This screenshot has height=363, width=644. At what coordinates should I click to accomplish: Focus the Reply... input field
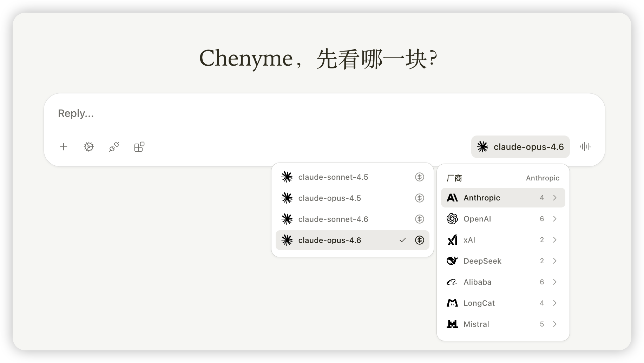tap(324, 113)
